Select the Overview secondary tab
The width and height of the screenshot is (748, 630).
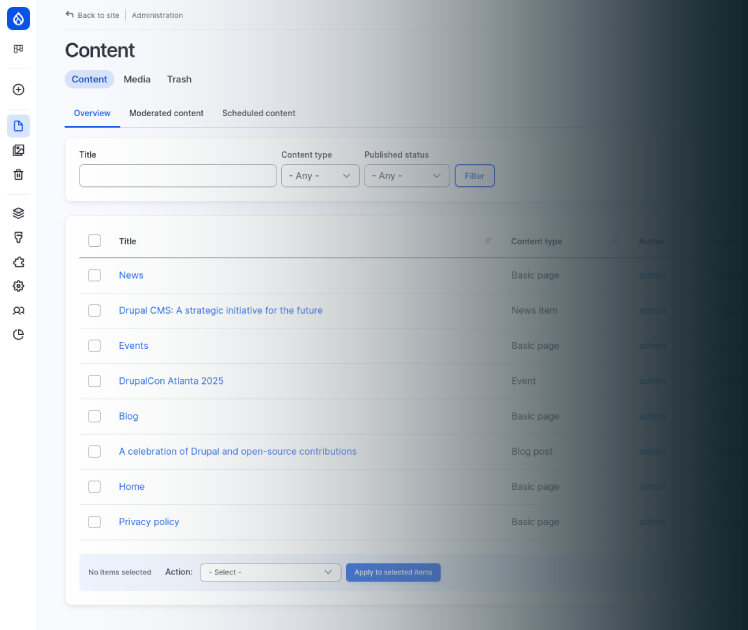(x=92, y=113)
